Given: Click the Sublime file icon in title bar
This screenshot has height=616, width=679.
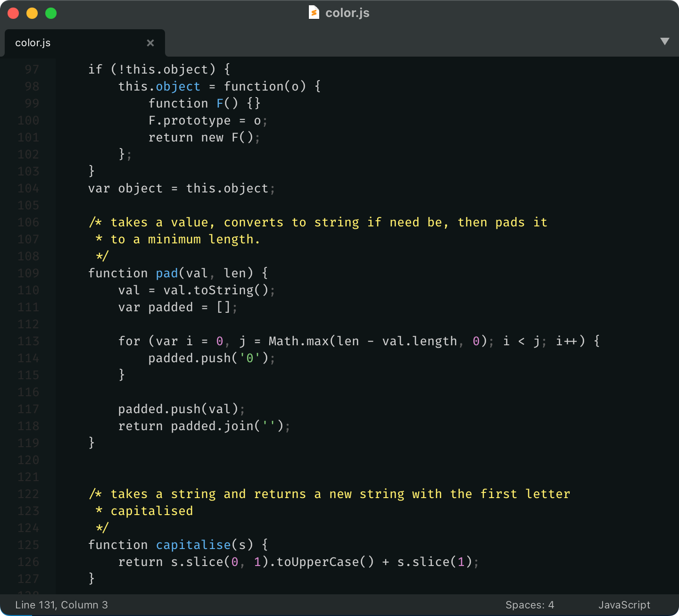Looking at the screenshot, I should coord(314,13).
